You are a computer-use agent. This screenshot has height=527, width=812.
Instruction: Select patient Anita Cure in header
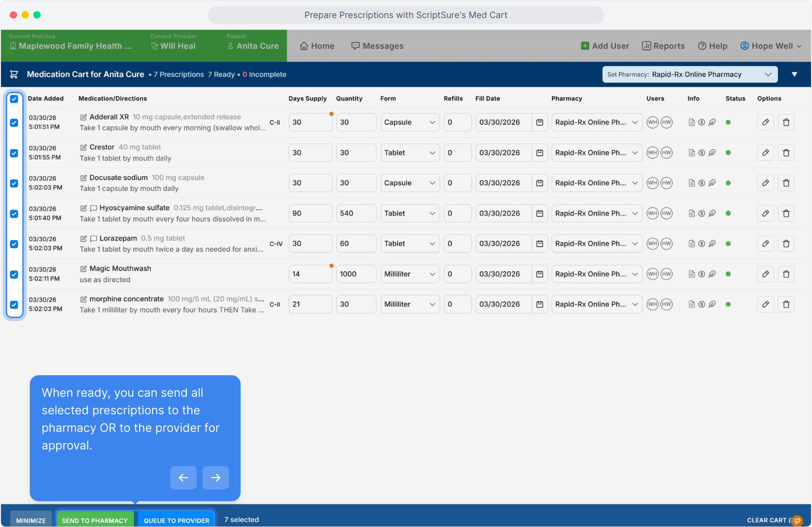tap(253, 46)
